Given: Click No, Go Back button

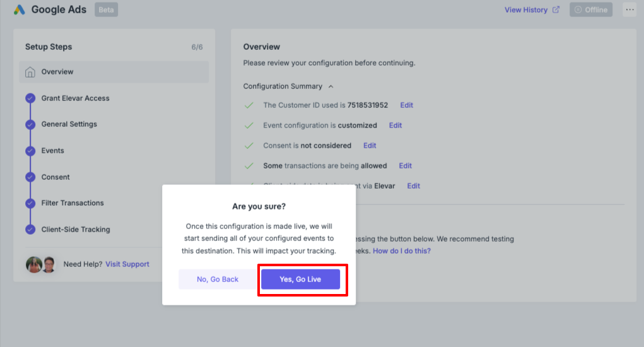Looking at the screenshot, I should tap(218, 279).
